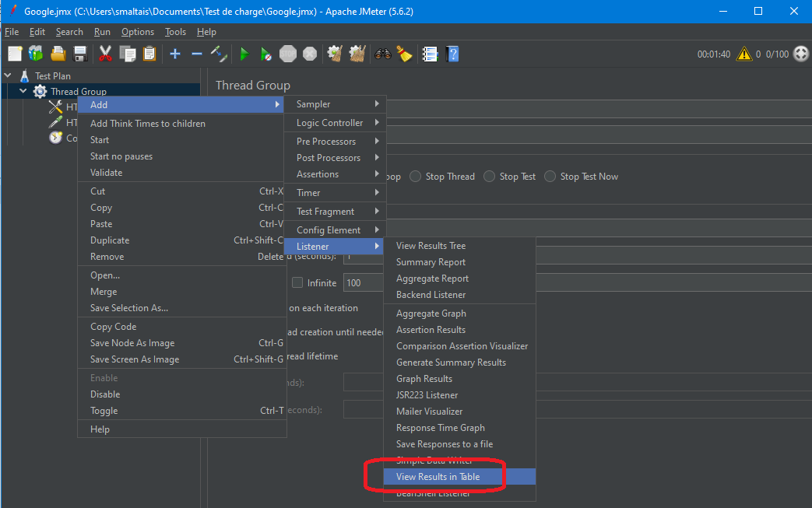Image resolution: width=812 pixels, height=508 pixels.
Task: Open the Options menu in menu bar
Action: click(137, 32)
